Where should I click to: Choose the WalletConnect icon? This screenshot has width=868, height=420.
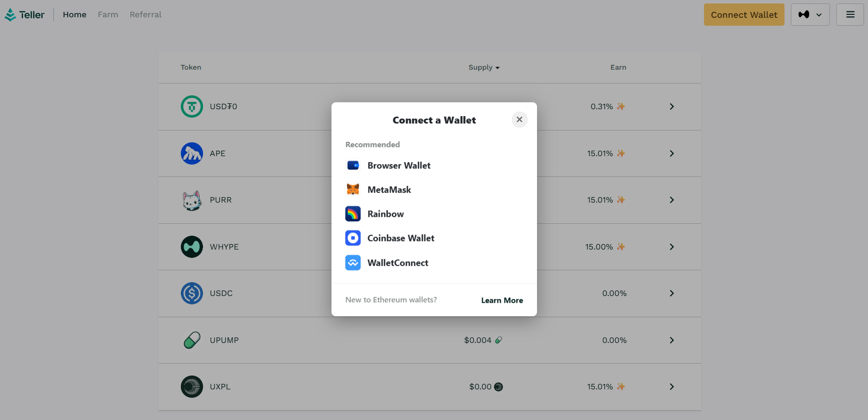[353, 263]
